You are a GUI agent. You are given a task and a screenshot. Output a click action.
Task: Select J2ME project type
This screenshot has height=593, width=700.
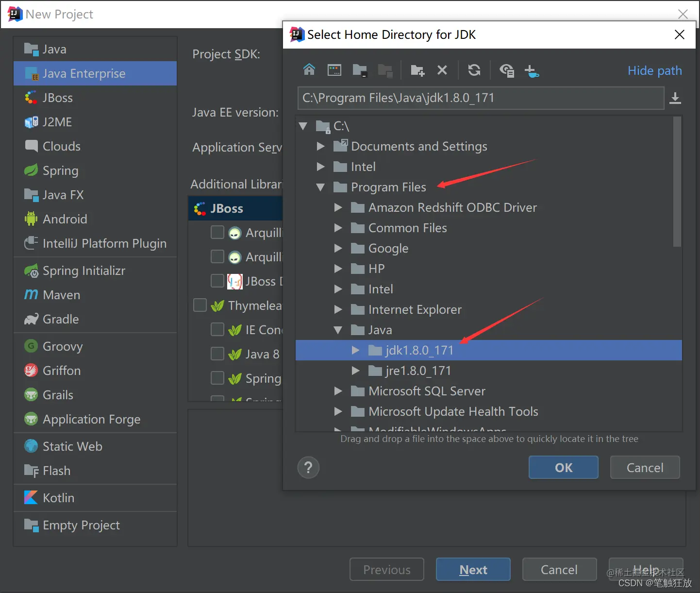tap(95, 122)
